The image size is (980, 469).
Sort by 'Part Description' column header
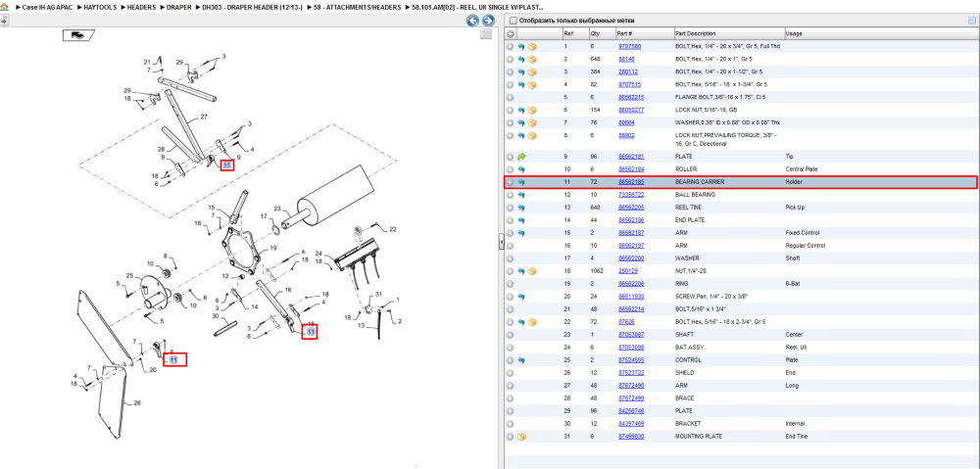pyautogui.click(x=695, y=33)
